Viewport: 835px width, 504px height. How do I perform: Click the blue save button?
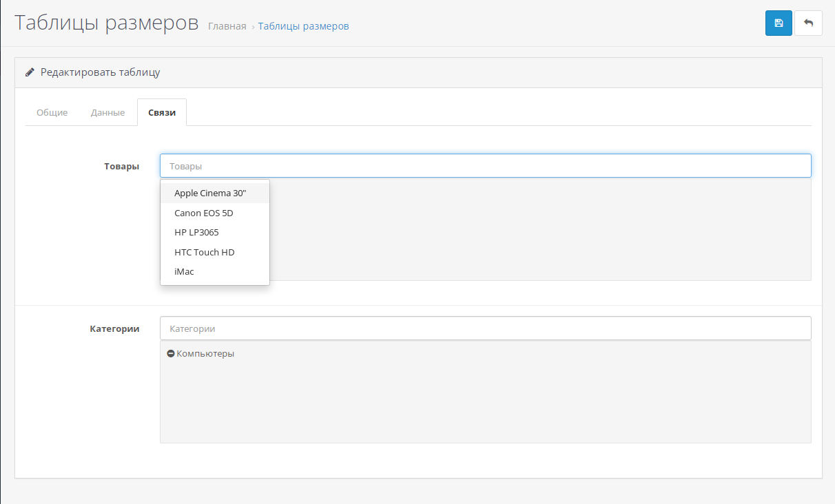779,23
